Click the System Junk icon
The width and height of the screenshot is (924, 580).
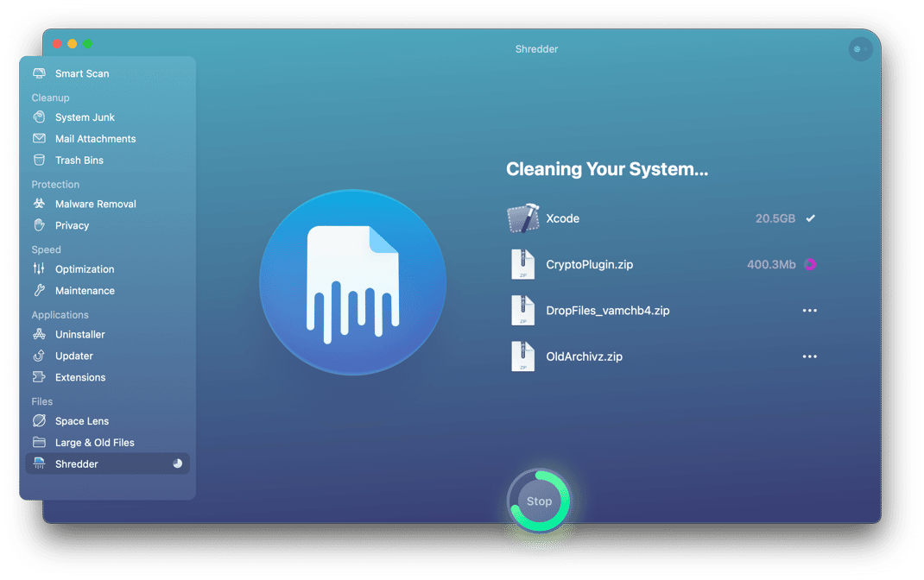39,117
